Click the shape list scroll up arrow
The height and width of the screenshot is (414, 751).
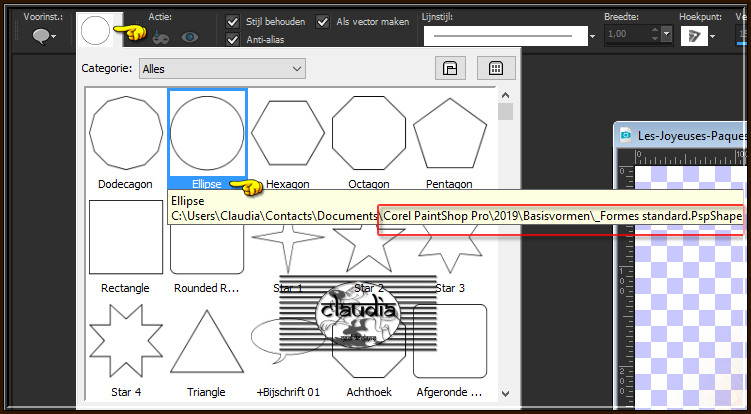point(505,95)
